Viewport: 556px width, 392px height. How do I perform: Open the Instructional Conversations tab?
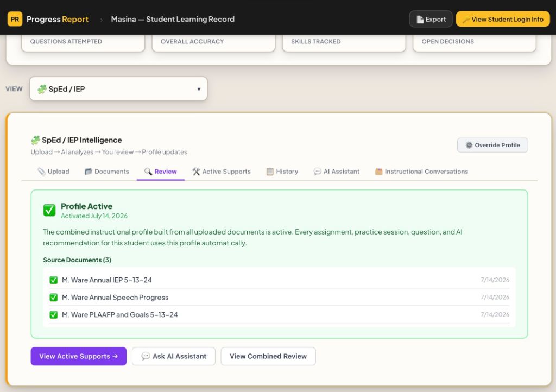click(421, 172)
